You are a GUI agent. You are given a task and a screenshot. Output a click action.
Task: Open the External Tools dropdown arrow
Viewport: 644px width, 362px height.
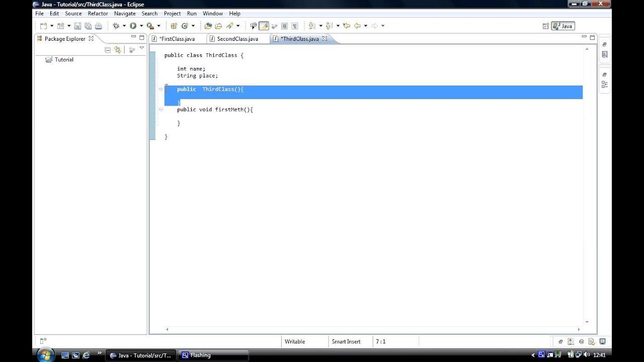click(158, 26)
